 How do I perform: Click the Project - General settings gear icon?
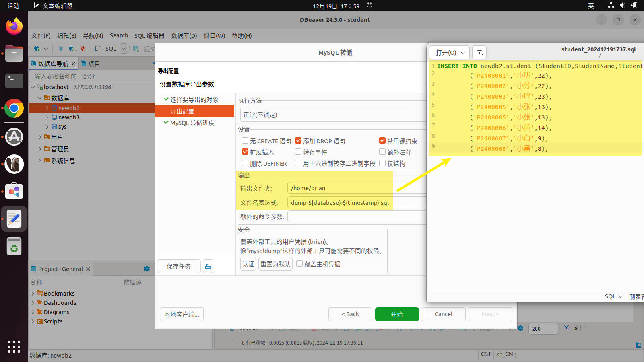coord(147,269)
